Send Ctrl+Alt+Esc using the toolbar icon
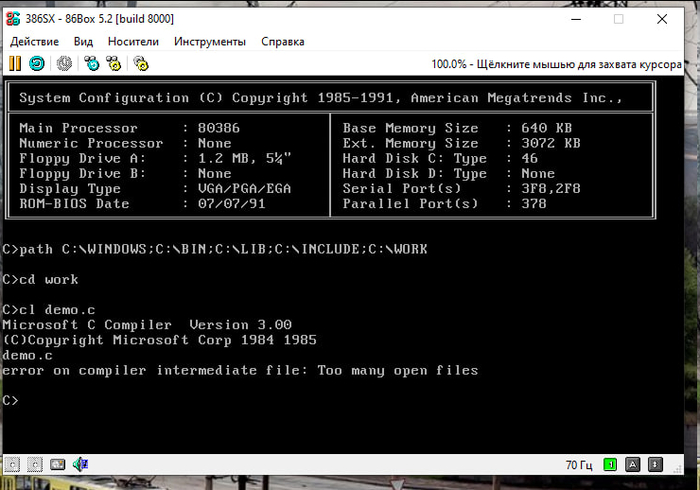 pyautogui.click(x=115, y=64)
